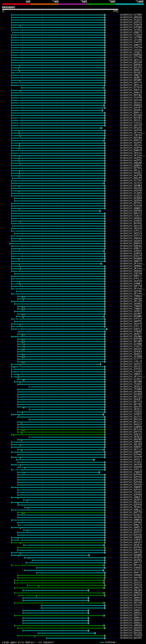Click hit label UniRef100_Q2PYP7
Screen dimensions: 146x644
click(x=131, y=108)
